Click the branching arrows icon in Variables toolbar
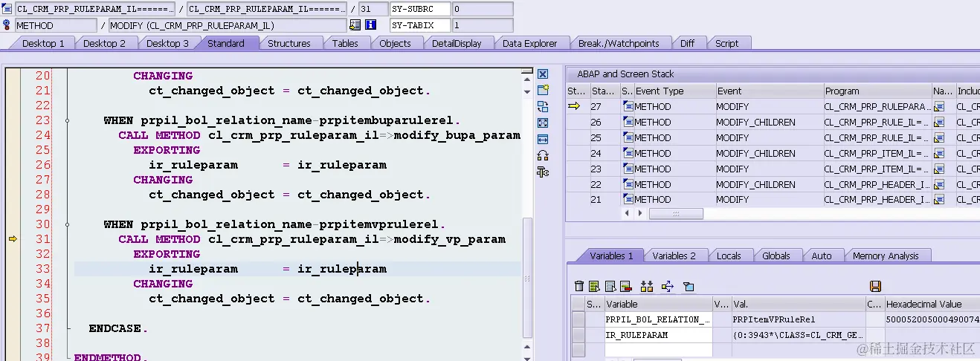 click(x=667, y=286)
